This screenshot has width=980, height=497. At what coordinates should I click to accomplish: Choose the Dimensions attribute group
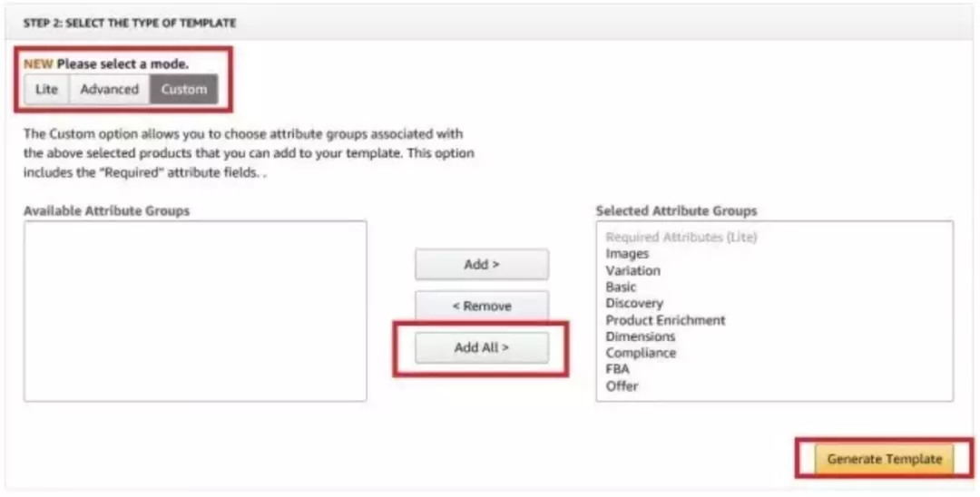click(641, 336)
